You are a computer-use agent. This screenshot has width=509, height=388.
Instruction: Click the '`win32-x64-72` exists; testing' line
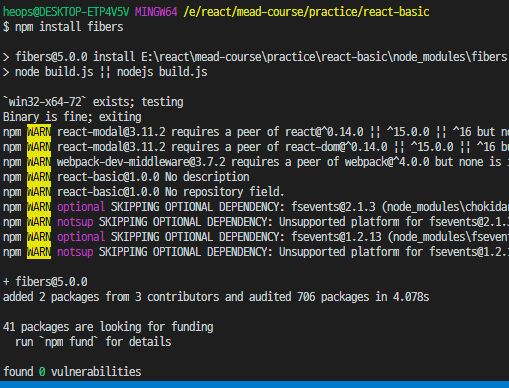93,102
